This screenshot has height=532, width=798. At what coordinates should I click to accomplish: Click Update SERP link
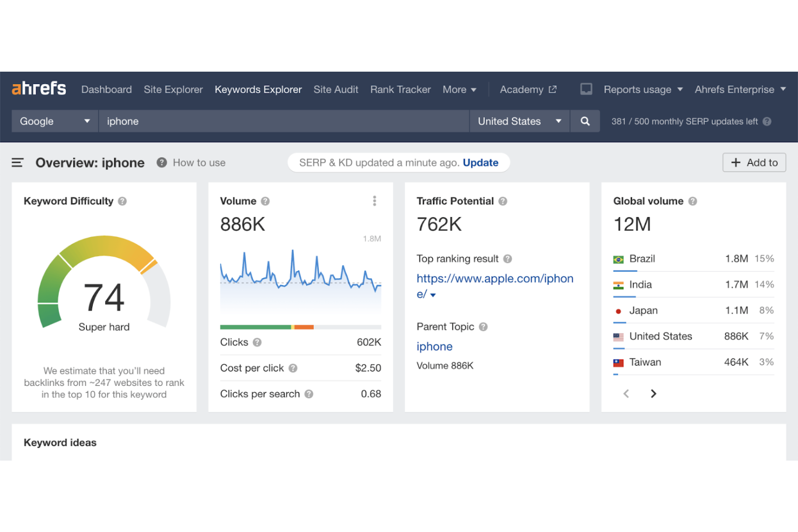[480, 162]
